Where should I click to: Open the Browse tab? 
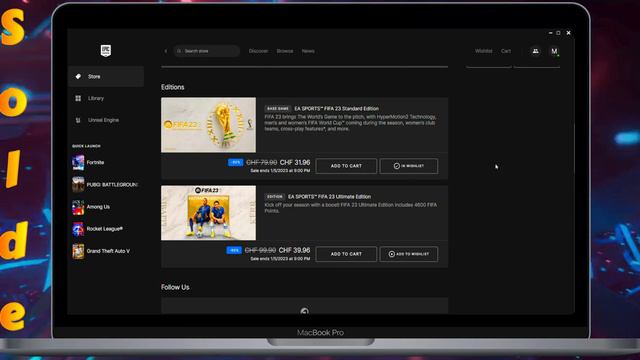[x=285, y=51]
